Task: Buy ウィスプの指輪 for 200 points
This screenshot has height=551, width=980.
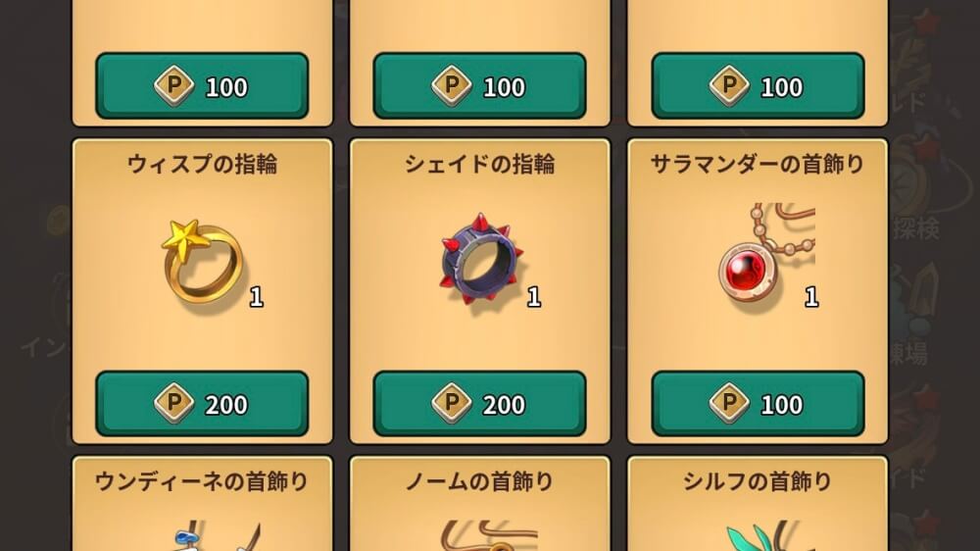Action: coord(202,403)
